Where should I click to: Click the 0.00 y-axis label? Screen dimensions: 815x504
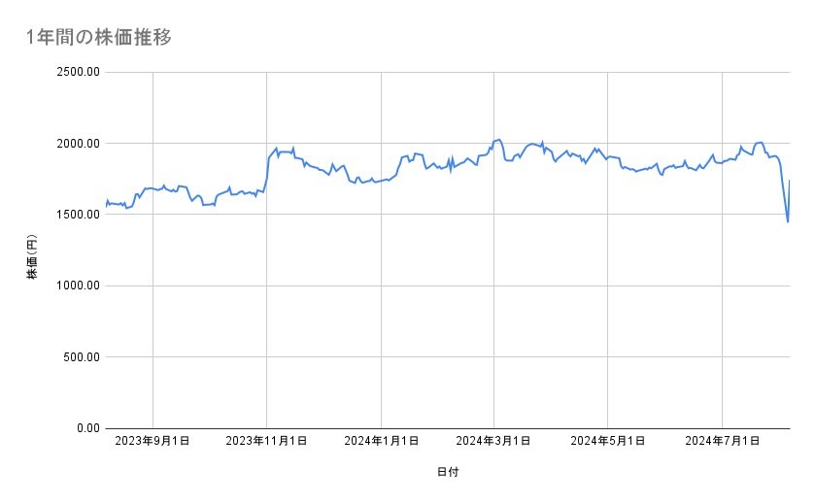[x=86, y=428]
